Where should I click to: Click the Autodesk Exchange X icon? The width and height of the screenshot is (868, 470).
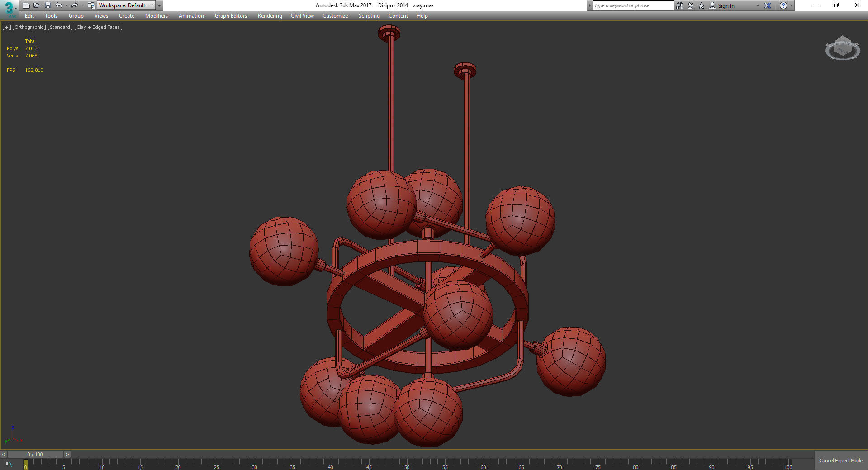coord(768,5)
